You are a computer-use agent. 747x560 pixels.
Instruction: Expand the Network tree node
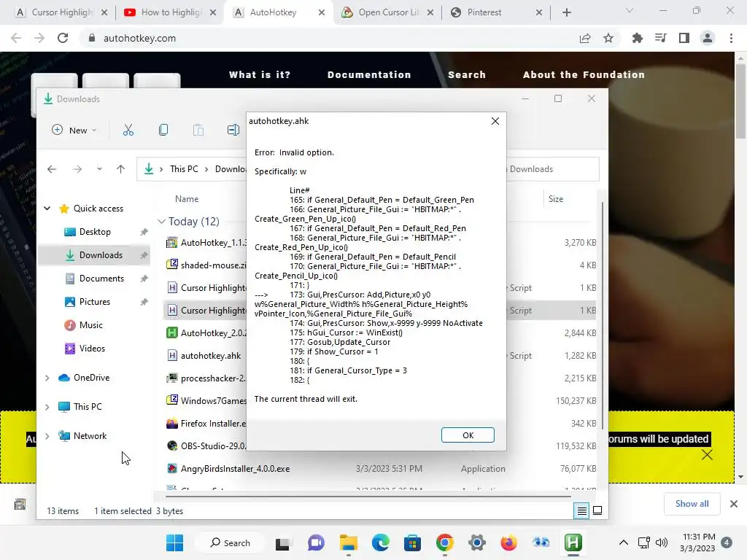(47, 436)
